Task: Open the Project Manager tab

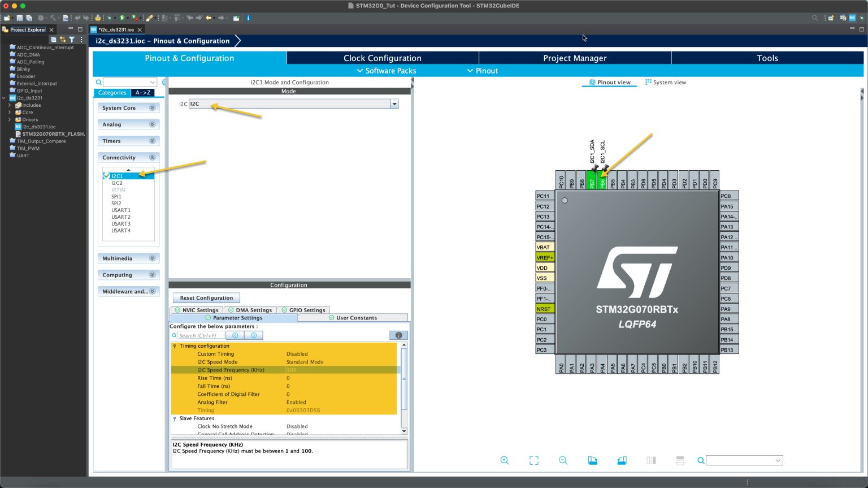Action: pyautogui.click(x=574, y=58)
